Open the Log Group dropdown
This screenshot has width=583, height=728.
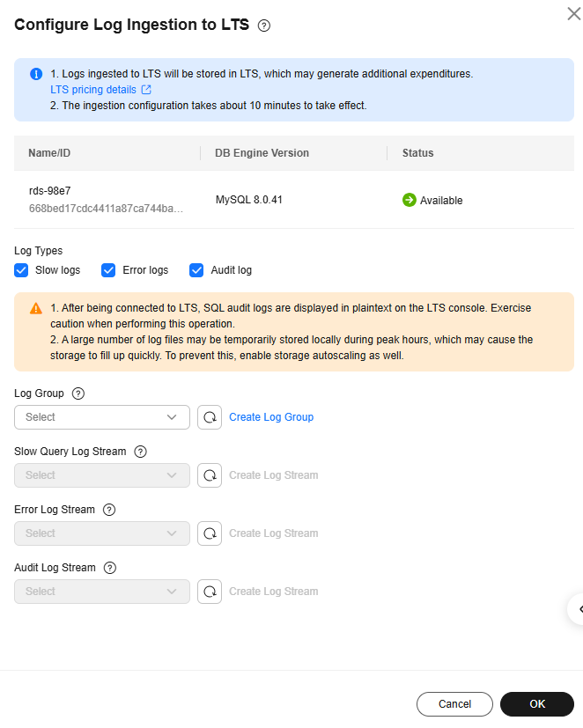tap(102, 417)
